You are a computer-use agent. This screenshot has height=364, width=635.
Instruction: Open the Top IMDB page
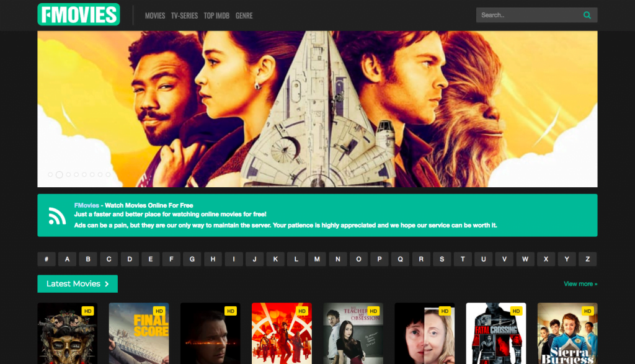pyautogui.click(x=216, y=16)
